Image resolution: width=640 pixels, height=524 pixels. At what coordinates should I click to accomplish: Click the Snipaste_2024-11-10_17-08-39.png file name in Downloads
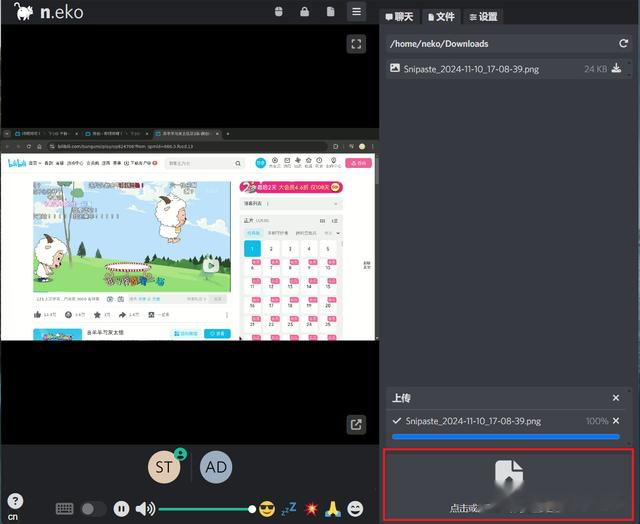tap(471, 69)
